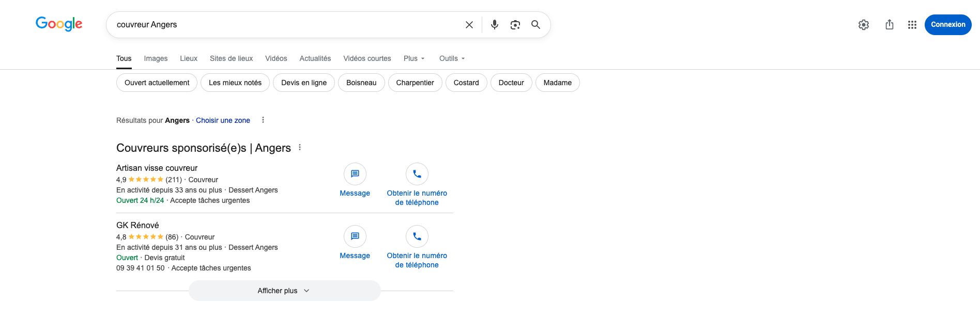Click the Couvreurs sponsorisé(e)s | Angers heading
The width and height of the screenshot is (980, 319).
point(204,148)
